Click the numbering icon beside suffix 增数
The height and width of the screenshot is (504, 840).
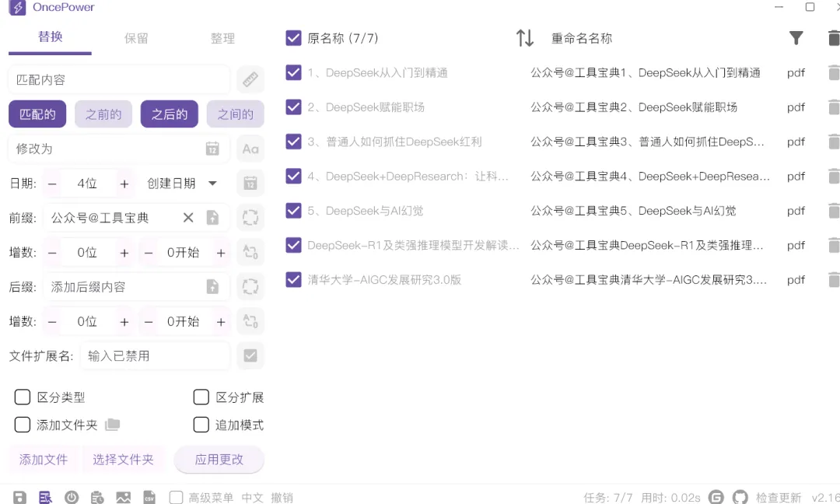click(x=250, y=321)
